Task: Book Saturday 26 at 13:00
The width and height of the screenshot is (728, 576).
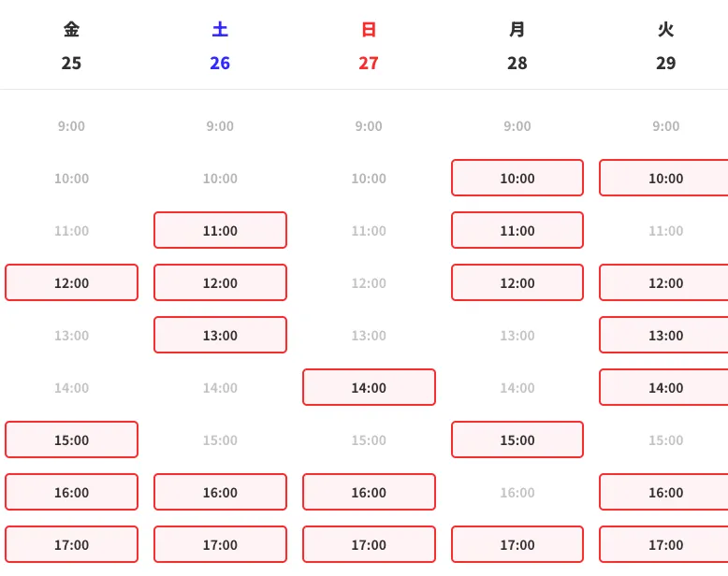Action: [220, 335]
